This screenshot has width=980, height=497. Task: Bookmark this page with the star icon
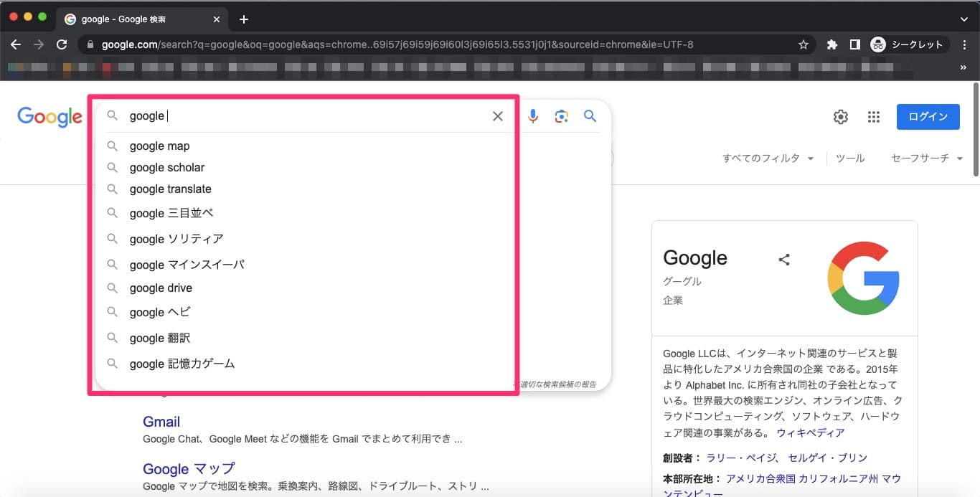[x=804, y=44]
